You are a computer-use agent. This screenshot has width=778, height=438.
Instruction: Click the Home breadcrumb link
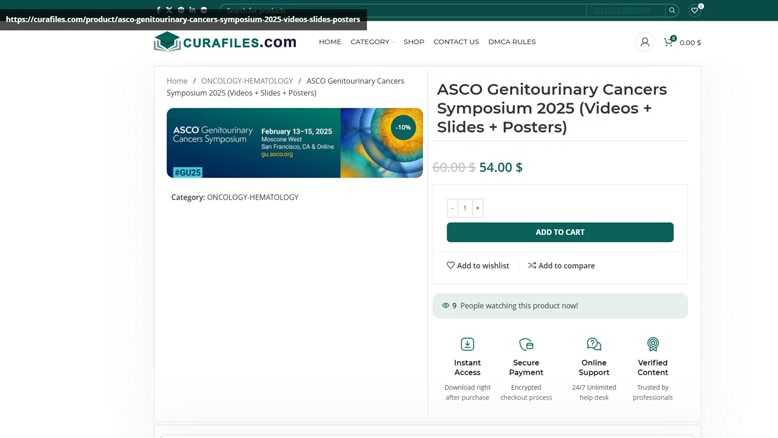pyautogui.click(x=177, y=81)
